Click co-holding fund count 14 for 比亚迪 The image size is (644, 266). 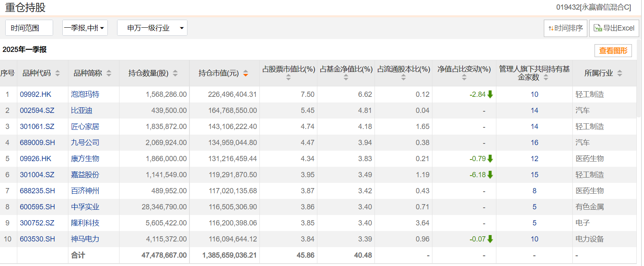(534, 110)
